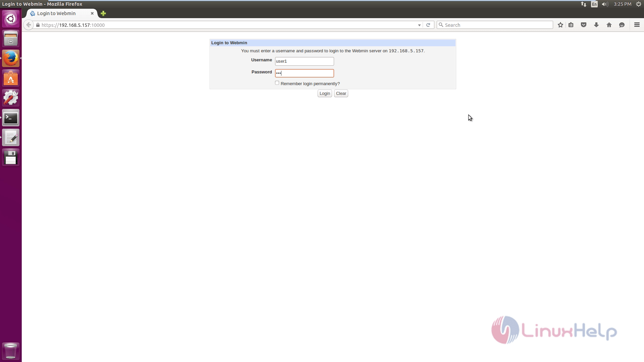Expand the browser URL bar options

point(419,25)
